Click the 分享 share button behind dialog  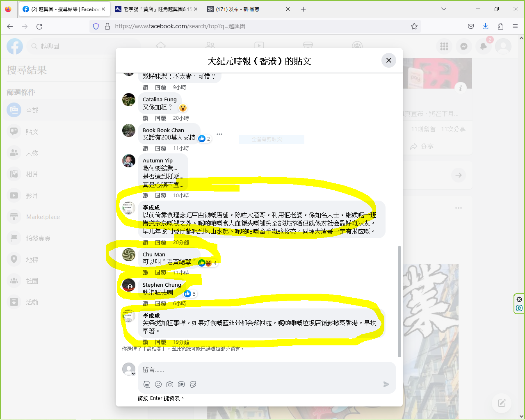pos(422,146)
